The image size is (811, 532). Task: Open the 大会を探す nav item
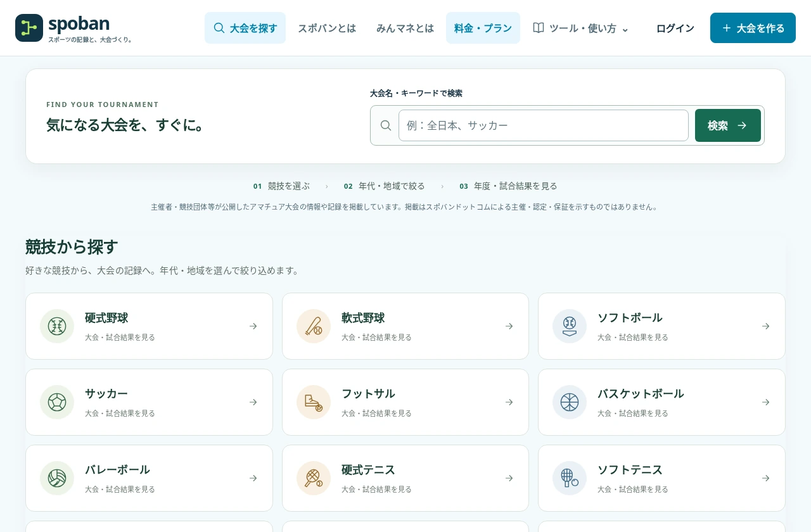pyautogui.click(x=245, y=28)
